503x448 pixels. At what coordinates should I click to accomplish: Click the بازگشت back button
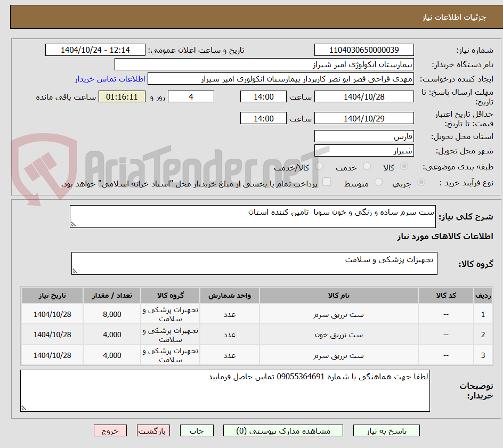(153, 430)
